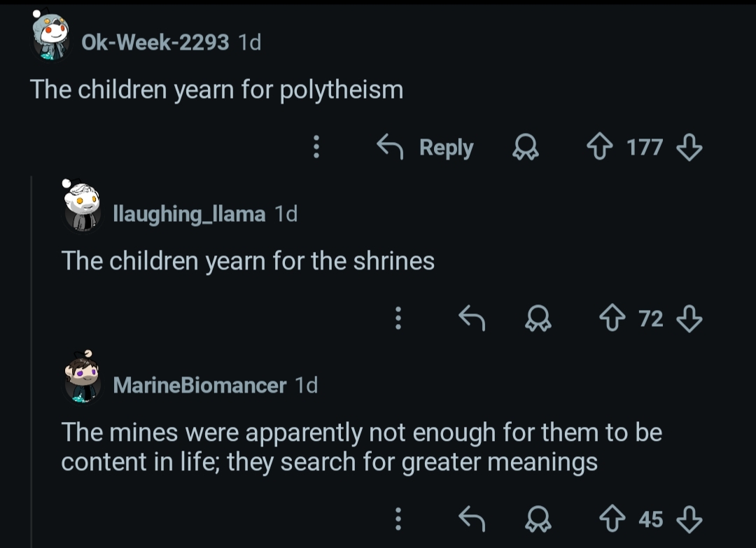Open three-dot menu on MarineBiomancer's comment
756x548 pixels.
tap(398, 519)
